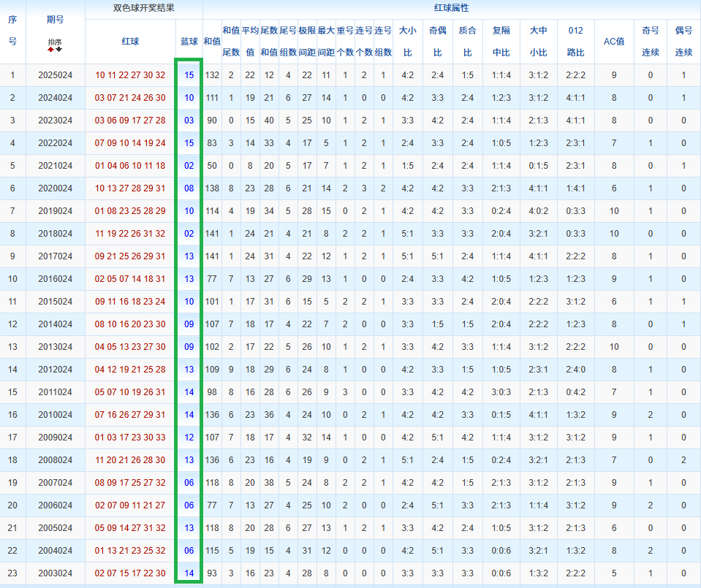Click the 奇偶比 column header

[437, 42]
